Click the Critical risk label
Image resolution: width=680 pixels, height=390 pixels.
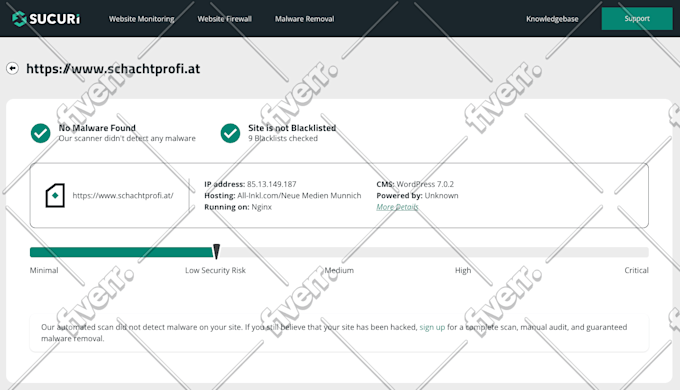click(636, 270)
